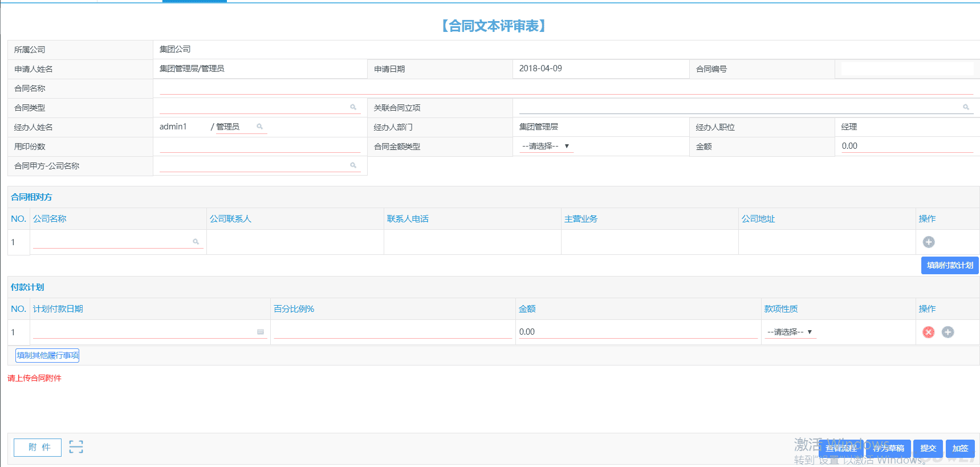Click the 提交 button
Image resolution: width=980 pixels, height=467 pixels.
point(928,449)
